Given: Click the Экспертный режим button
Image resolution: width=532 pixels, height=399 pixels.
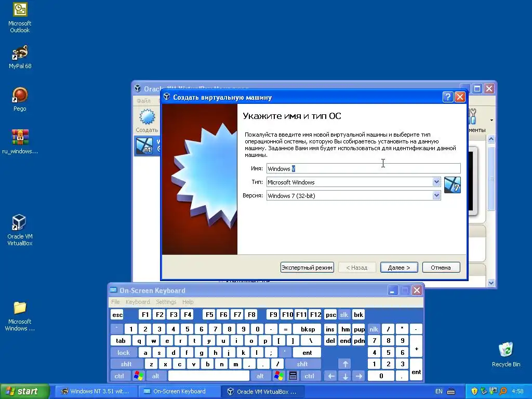Looking at the screenshot, I should pos(307,268).
